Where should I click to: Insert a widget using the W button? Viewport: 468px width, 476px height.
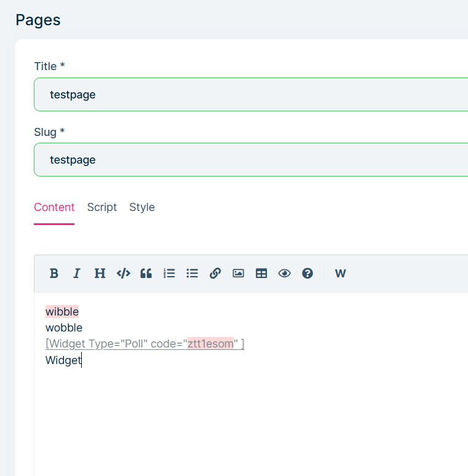tap(340, 274)
